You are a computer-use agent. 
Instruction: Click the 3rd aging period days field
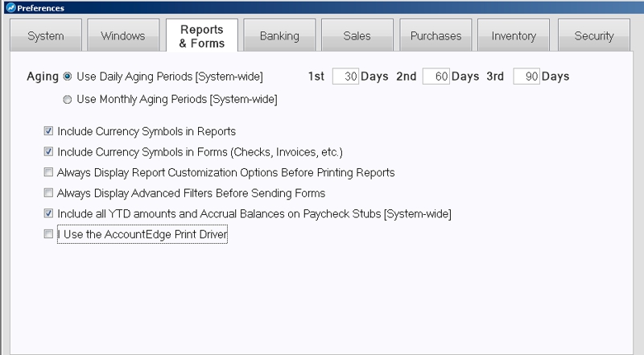[526, 76]
